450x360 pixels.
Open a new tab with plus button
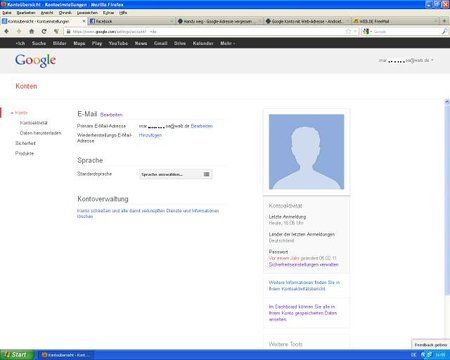click(x=444, y=21)
